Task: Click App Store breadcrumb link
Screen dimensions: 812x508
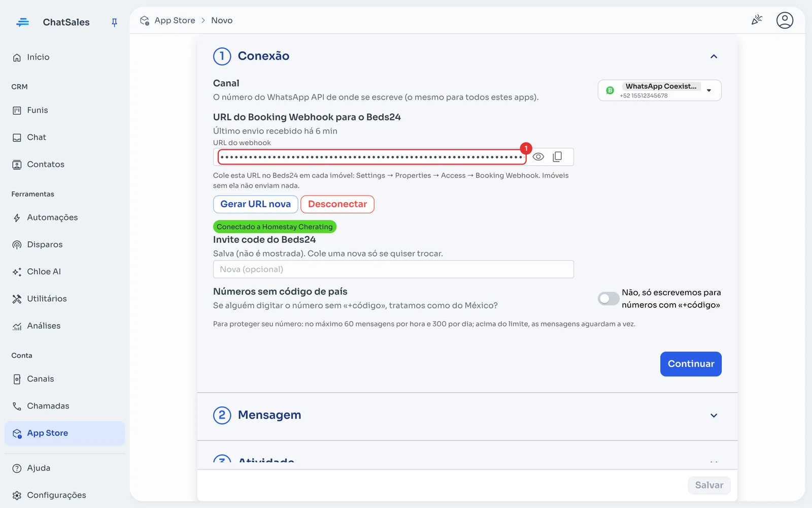Action: pos(175,20)
